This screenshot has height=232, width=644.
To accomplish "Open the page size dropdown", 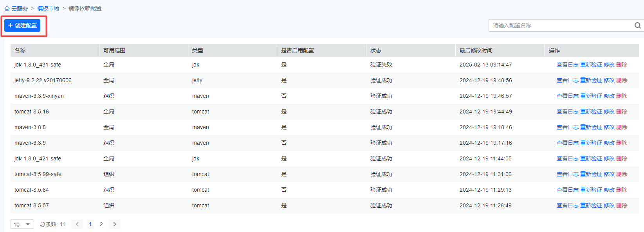I will coord(22,224).
